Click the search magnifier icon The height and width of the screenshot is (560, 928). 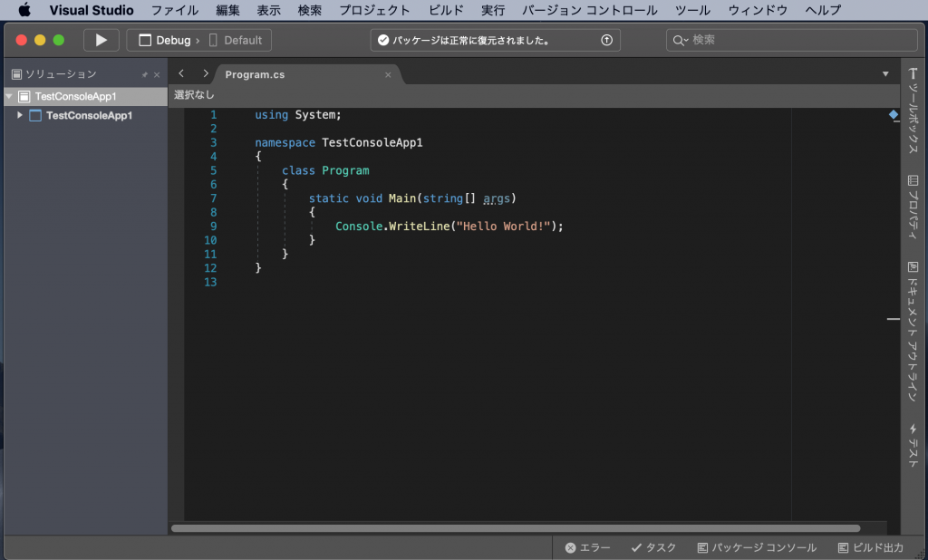(x=678, y=40)
